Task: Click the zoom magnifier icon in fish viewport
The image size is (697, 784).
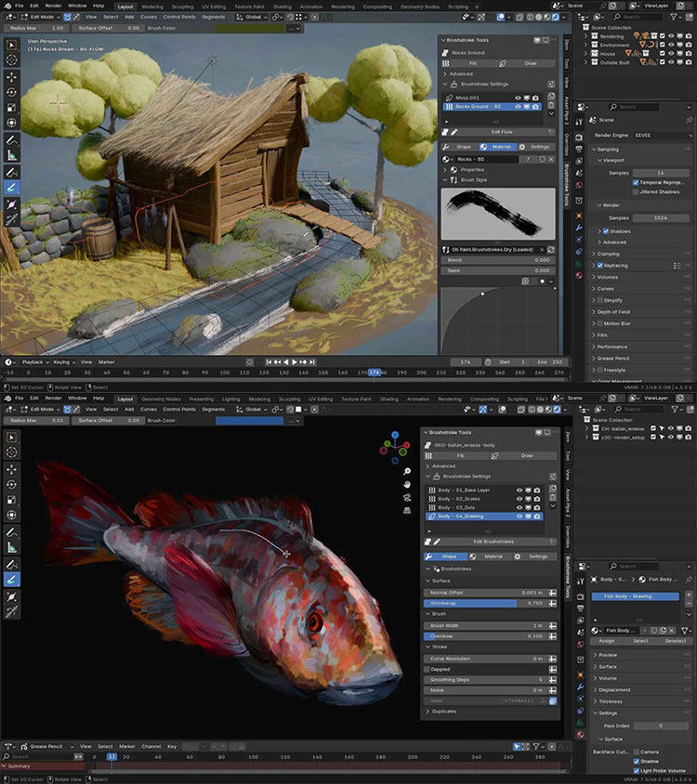Action: tap(407, 472)
